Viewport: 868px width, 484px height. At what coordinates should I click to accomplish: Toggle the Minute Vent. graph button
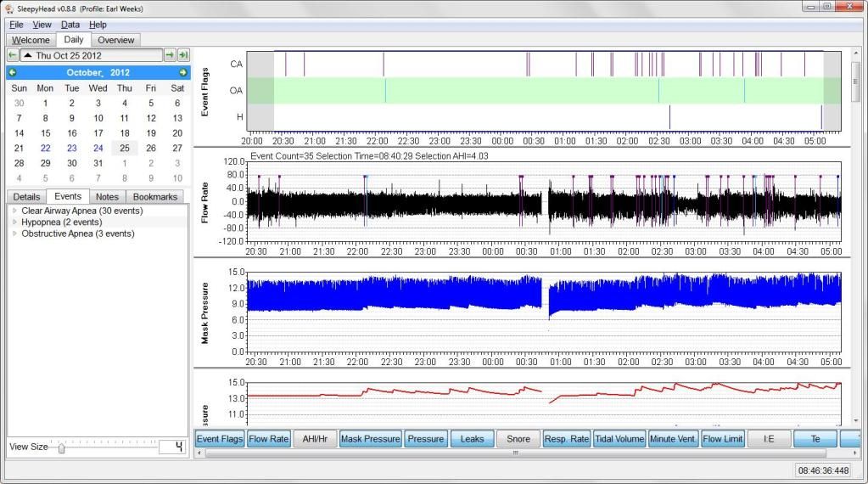[673, 439]
